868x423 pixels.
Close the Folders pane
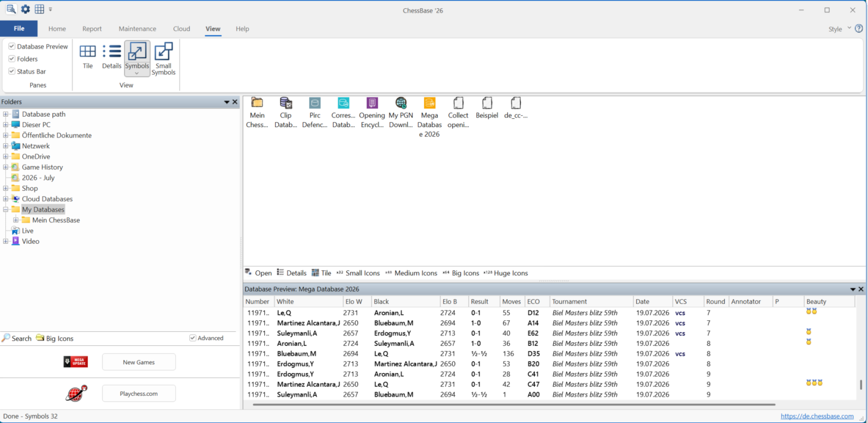point(235,102)
